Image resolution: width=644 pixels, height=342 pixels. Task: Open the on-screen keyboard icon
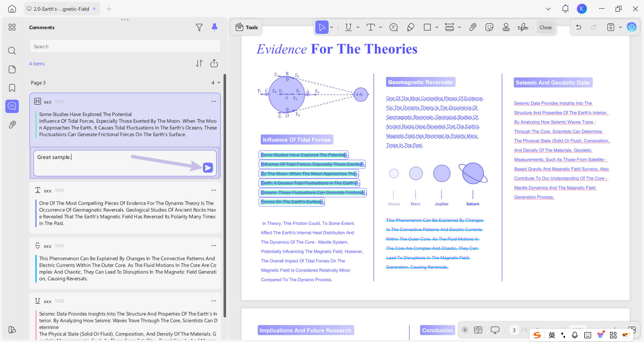(588, 335)
